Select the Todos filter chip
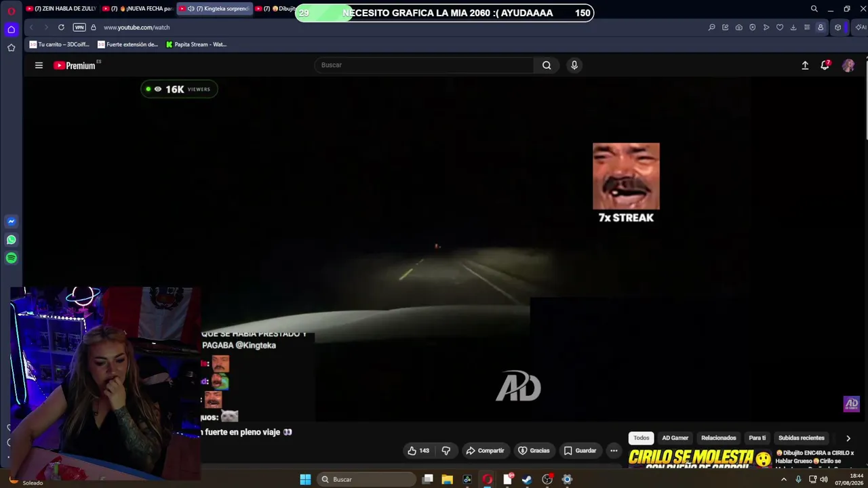868x488 pixels. pos(641,438)
